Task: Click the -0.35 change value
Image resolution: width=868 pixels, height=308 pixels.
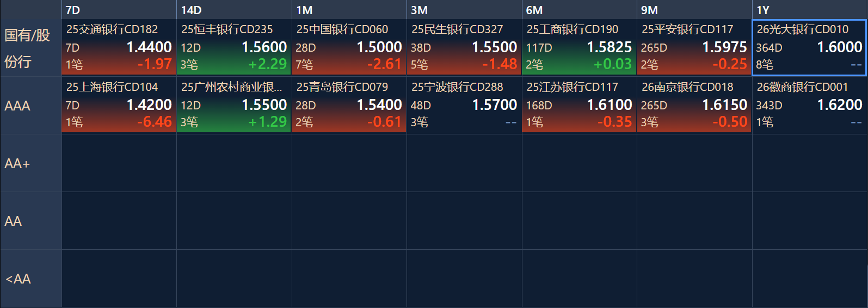Action: 615,122
